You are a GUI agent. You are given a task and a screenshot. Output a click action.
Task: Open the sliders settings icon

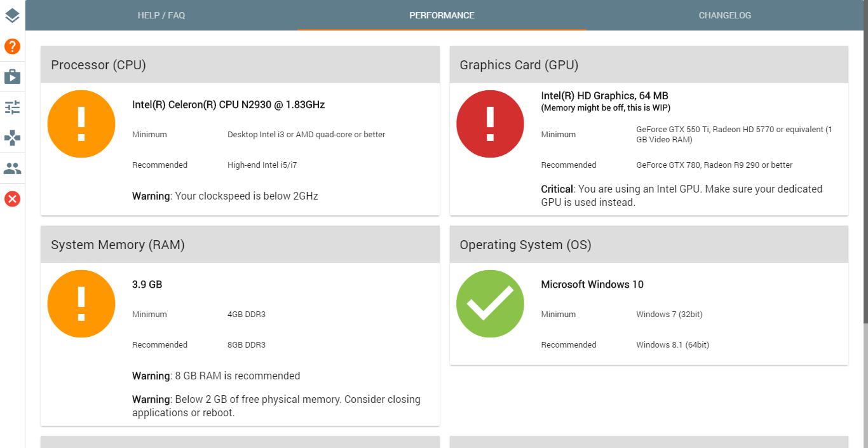click(12, 107)
